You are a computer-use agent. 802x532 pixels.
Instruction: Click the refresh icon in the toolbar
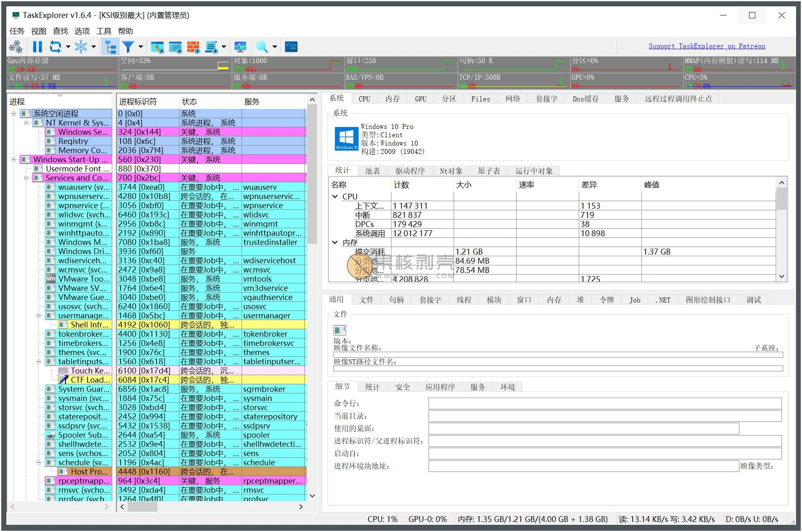point(56,47)
